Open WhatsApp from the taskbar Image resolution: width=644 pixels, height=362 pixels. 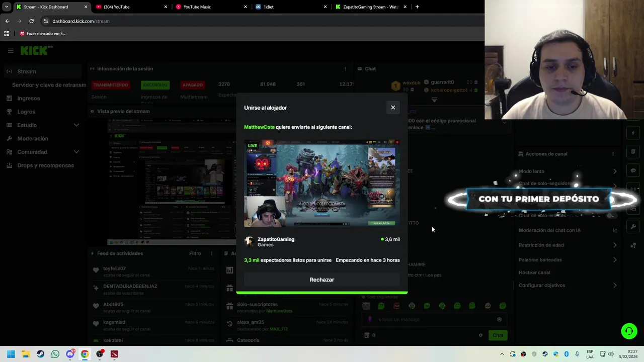55,354
